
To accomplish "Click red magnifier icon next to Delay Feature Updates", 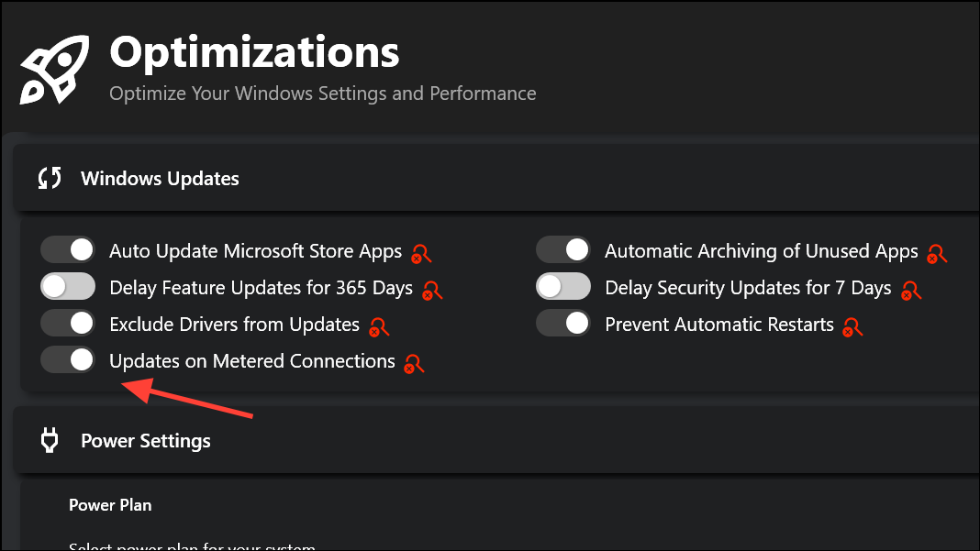I will [433, 291].
